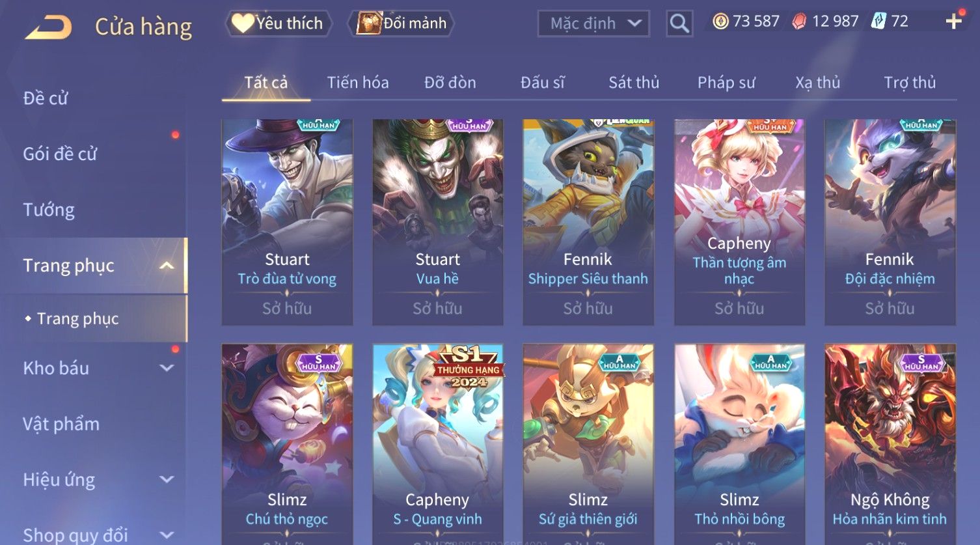Expand the Hiệu ứng sidebar section
The height and width of the screenshot is (545, 980).
click(x=167, y=480)
